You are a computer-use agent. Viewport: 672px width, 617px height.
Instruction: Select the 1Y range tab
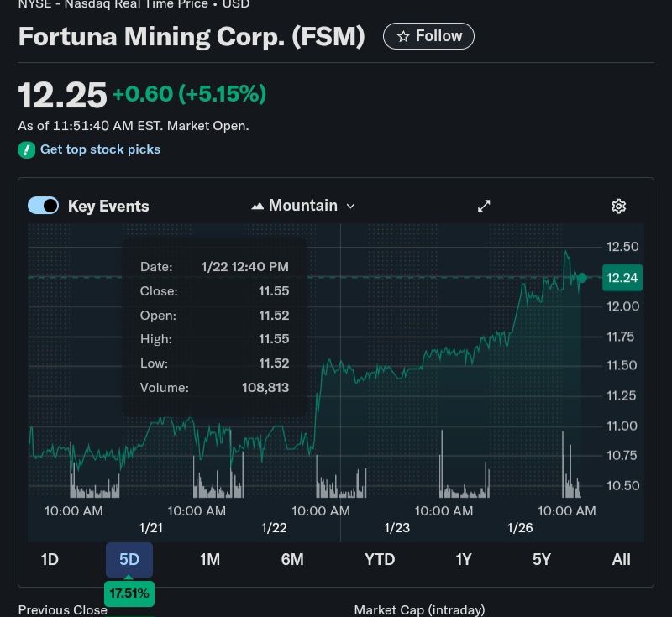pos(464,560)
